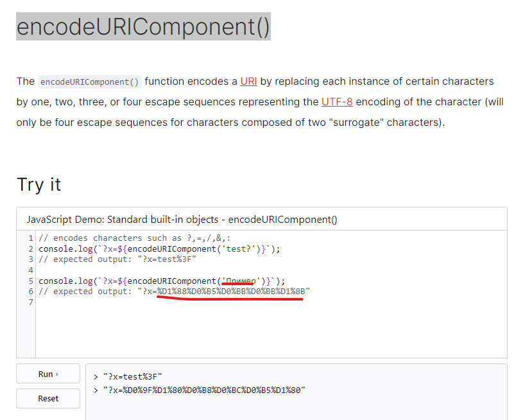516x420 pixels.
Task: Click console output "?x=test%3F"
Action: (132, 376)
